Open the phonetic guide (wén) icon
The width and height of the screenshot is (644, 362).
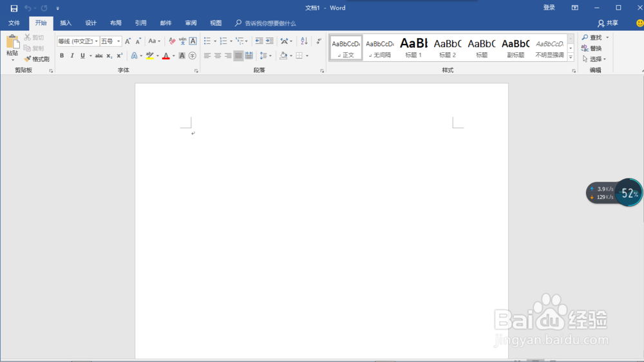[182, 41]
